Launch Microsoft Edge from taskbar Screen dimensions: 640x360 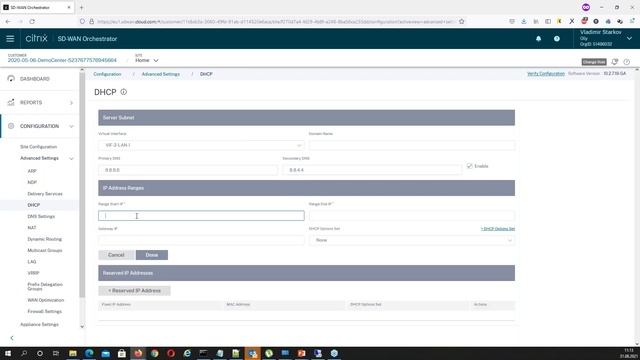click(89, 353)
